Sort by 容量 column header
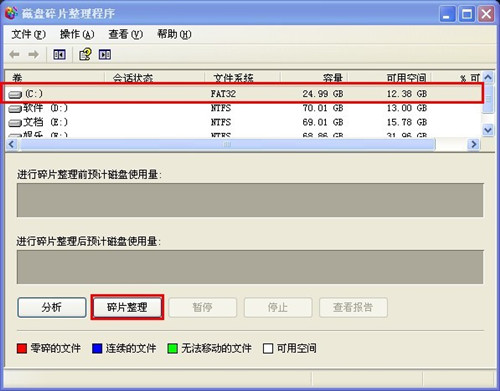 [x=314, y=78]
